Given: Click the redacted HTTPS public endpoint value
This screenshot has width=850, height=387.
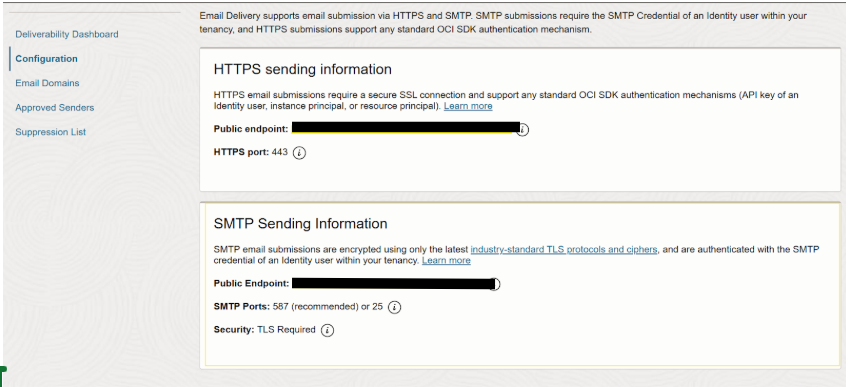Looking at the screenshot, I should (x=405, y=128).
